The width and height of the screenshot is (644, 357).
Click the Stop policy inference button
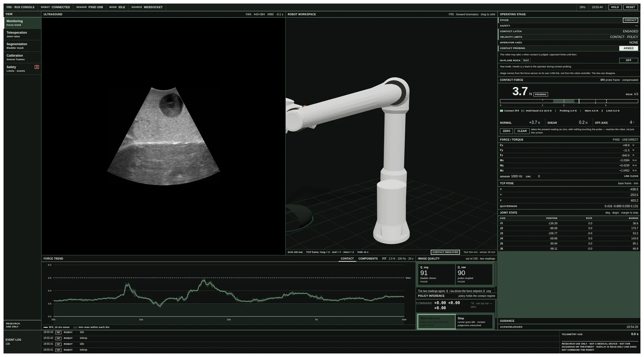[x=474, y=322]
